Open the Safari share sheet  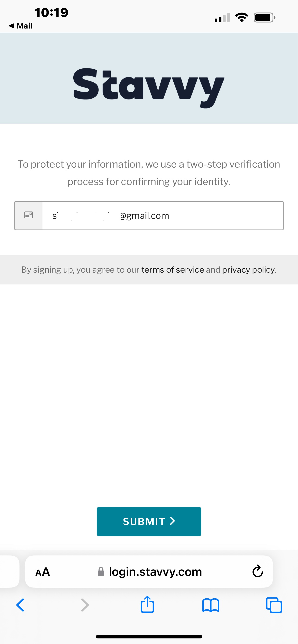(147, 604)
